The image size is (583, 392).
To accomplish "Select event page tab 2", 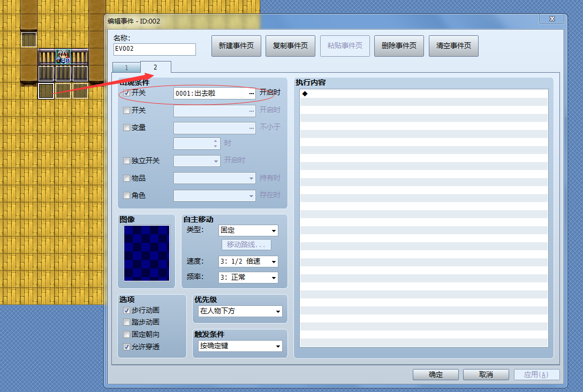I will click(x=155, y=67).
